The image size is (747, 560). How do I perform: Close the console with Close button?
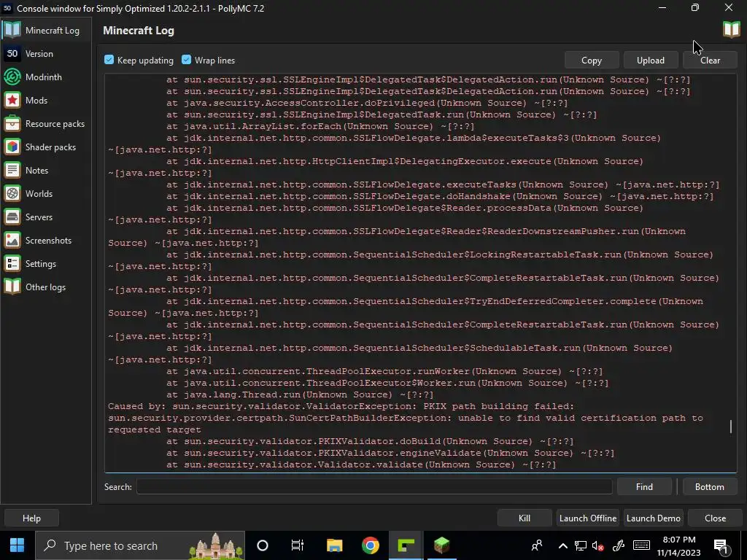coord(715,518)
